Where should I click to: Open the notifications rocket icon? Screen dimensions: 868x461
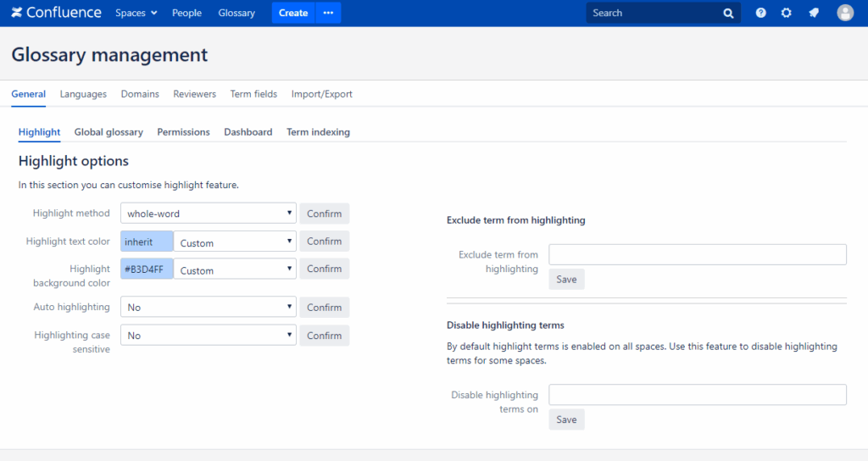pyautogui.click(x=814, y=13)
